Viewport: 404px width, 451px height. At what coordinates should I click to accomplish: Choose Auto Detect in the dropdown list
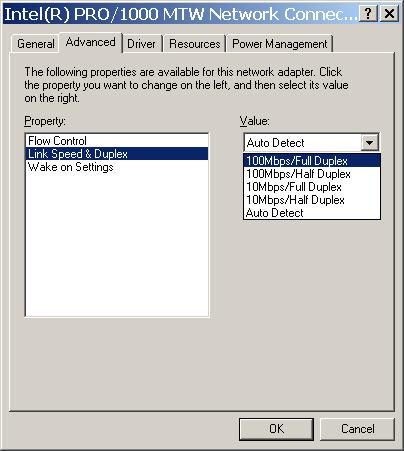[x=312, y=213]
